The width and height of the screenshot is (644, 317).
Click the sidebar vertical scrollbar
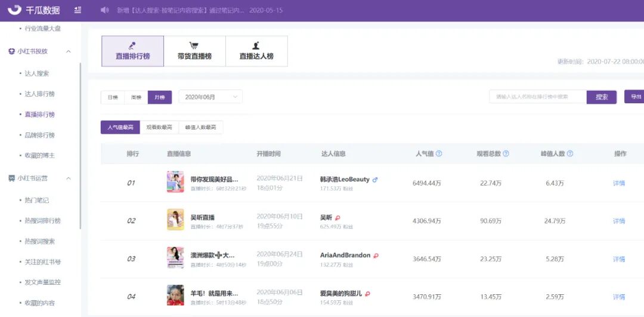[x=80, y=146]
